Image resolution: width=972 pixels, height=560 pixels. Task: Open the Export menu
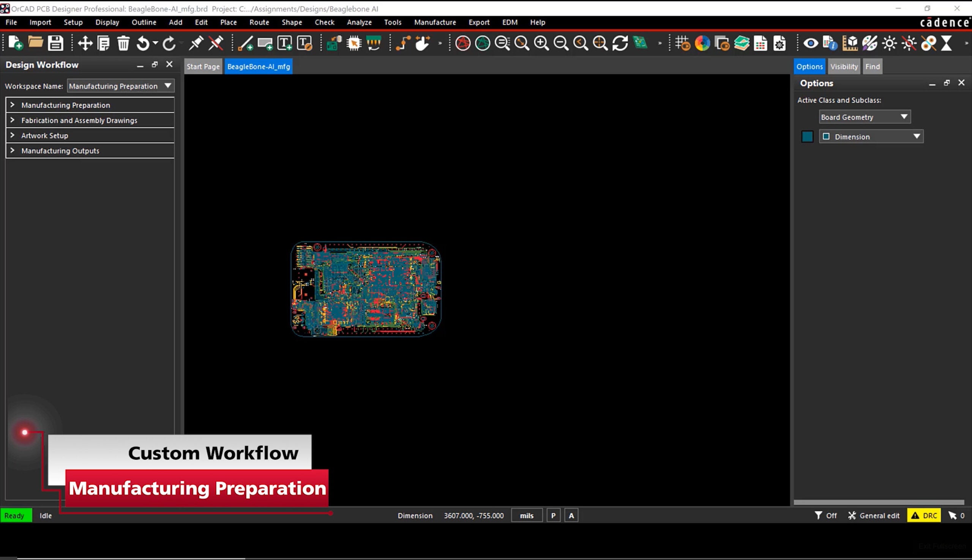[x=479, y=22]
